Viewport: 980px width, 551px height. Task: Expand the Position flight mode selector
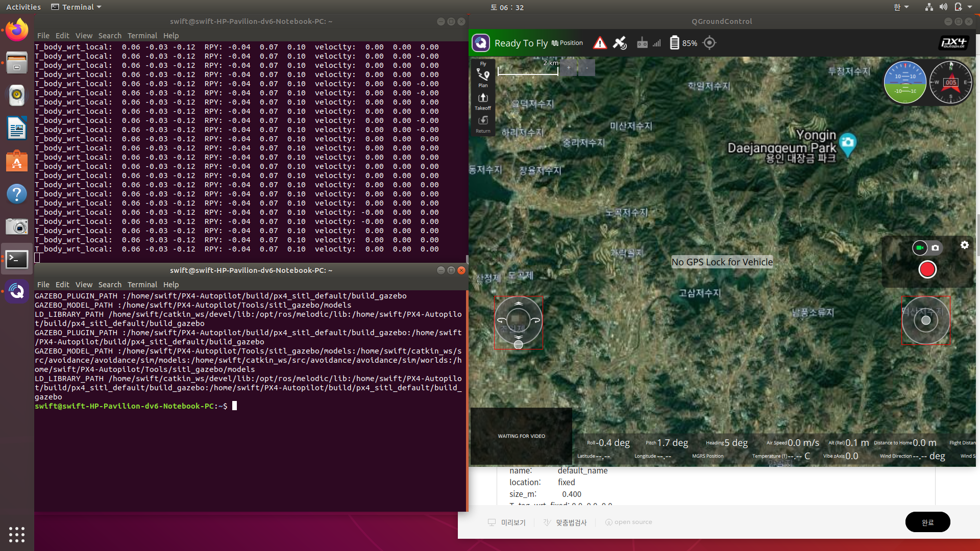pos(568,43)
